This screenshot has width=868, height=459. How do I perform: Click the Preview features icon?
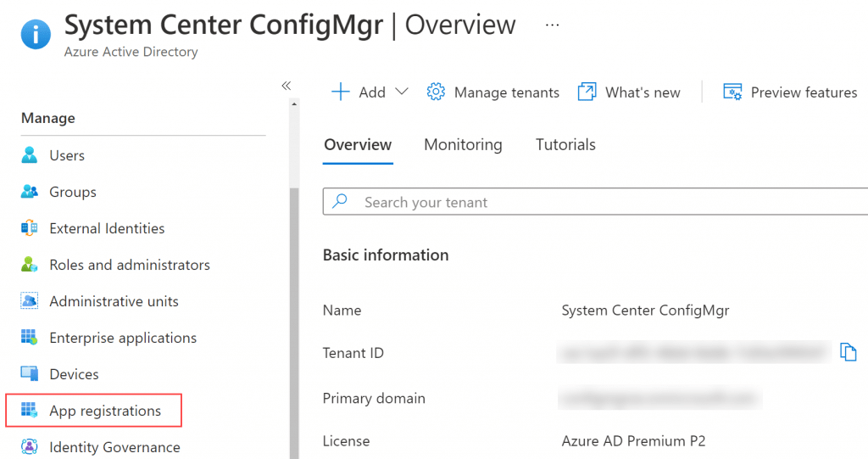pos(732,92)
